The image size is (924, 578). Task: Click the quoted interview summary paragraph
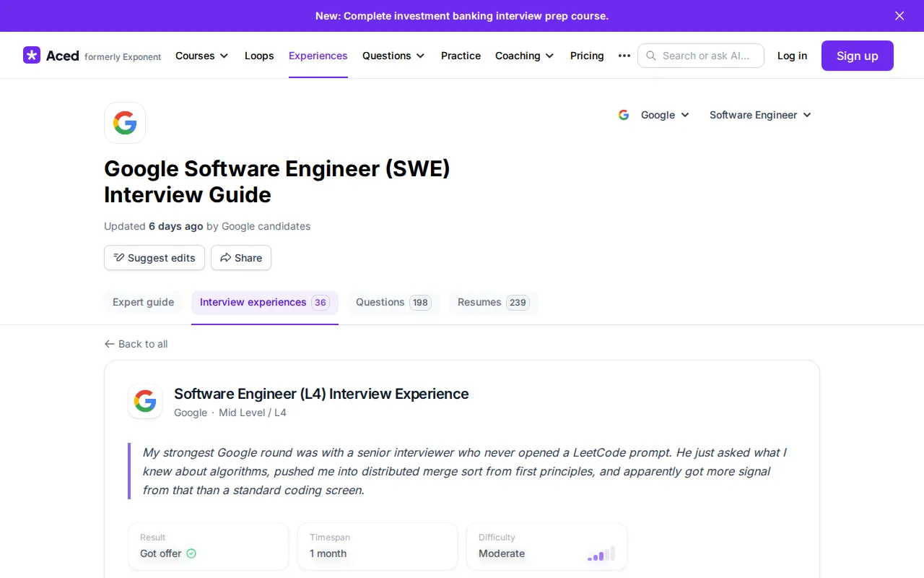point(465,471)
